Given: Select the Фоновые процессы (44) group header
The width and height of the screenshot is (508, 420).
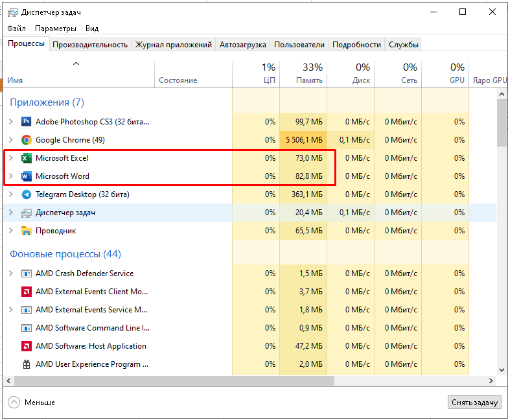Looking at the screenshot, I should [65, 254].
